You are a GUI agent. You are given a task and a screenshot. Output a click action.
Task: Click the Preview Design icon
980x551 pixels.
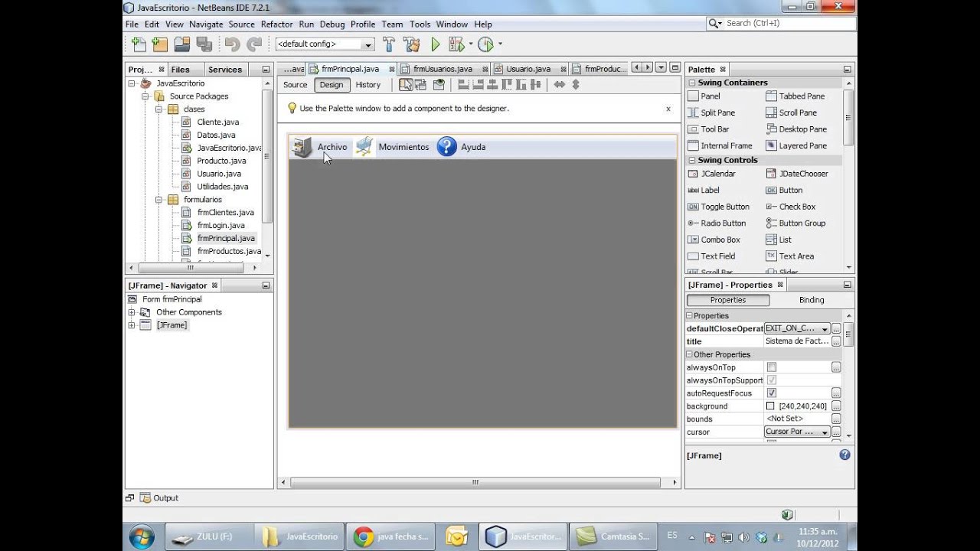click(439, 85)
